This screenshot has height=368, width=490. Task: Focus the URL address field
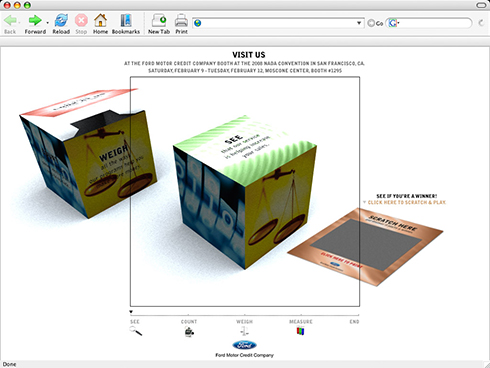click(278, 23)
